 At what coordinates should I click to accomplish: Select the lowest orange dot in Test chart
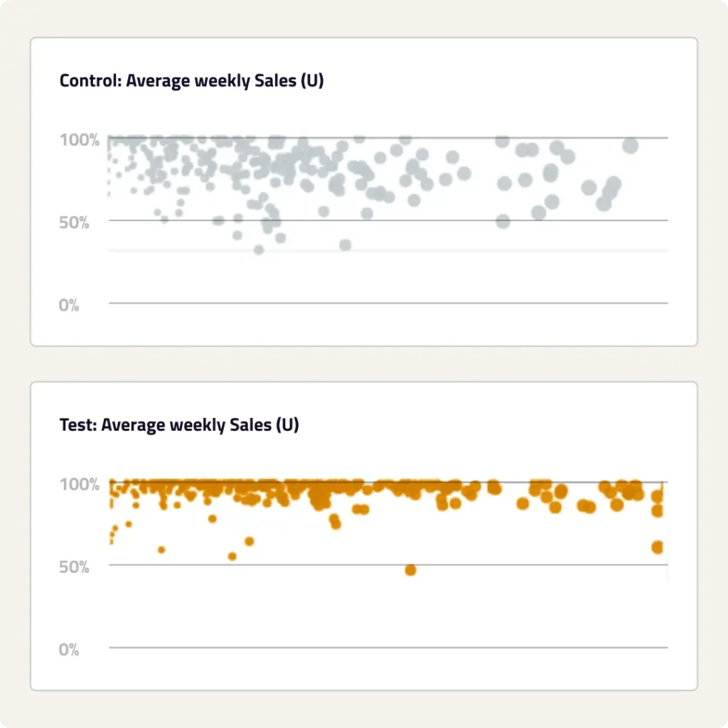[x=410, y=569]
